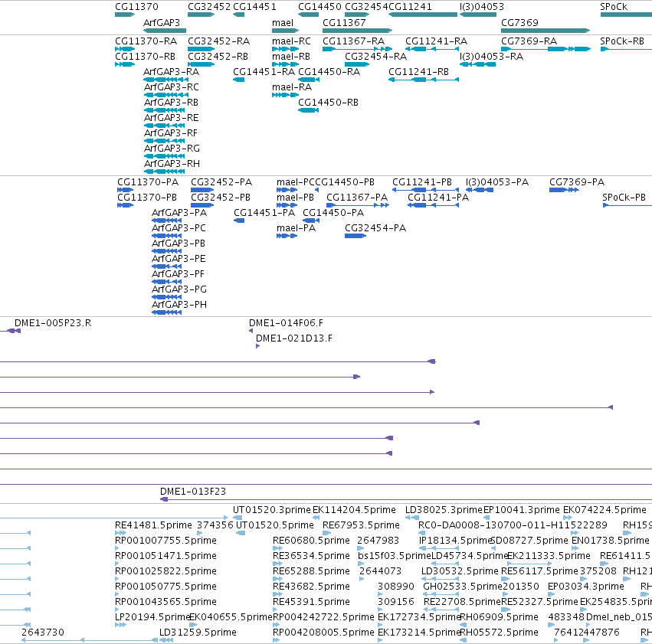The height and width of the screenshot is (644, 652).
Task: Select the CG7369-RA transcript label
Action: [529, 41]
